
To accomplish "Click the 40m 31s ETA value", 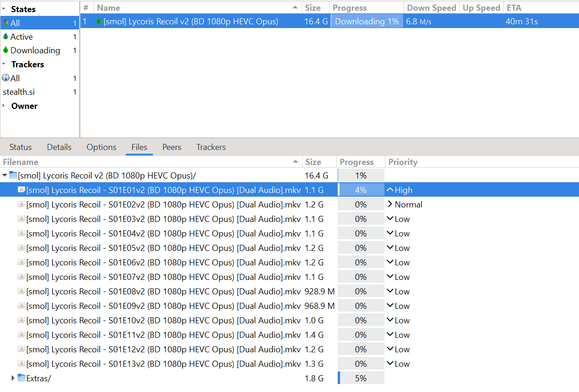I will point(521,21).
